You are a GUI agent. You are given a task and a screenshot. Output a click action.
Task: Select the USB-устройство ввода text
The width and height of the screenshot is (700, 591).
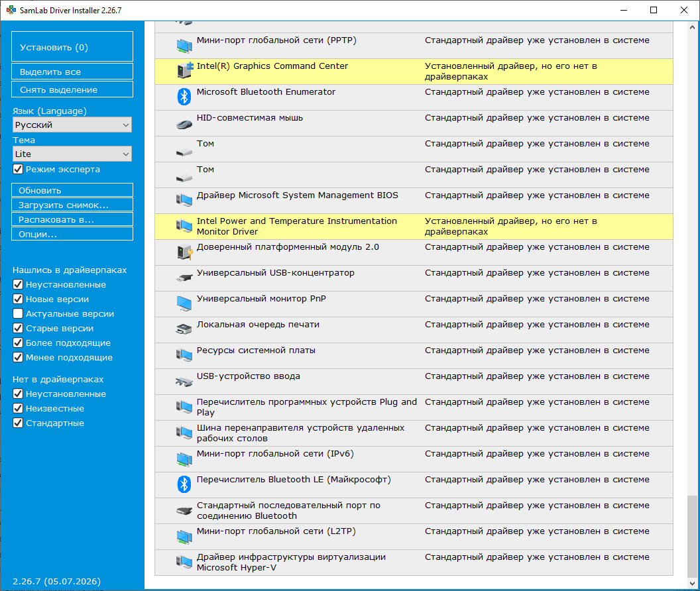(x=248, y=376)
